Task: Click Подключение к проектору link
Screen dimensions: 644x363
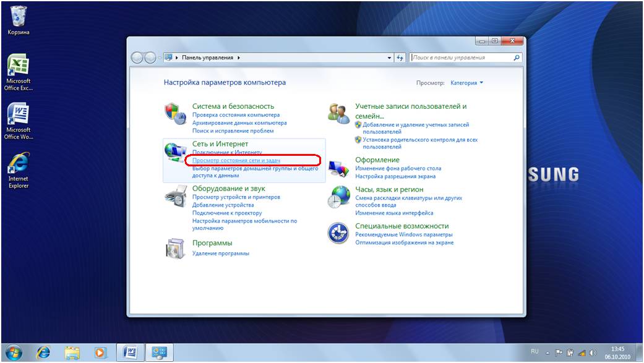Action: click(226, 213)
